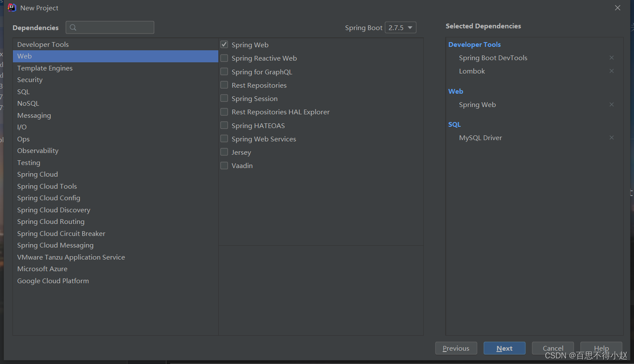Select the NoSQL category
Image resolution: width=634 pixels, height=364 pixels.
(116, 104)
